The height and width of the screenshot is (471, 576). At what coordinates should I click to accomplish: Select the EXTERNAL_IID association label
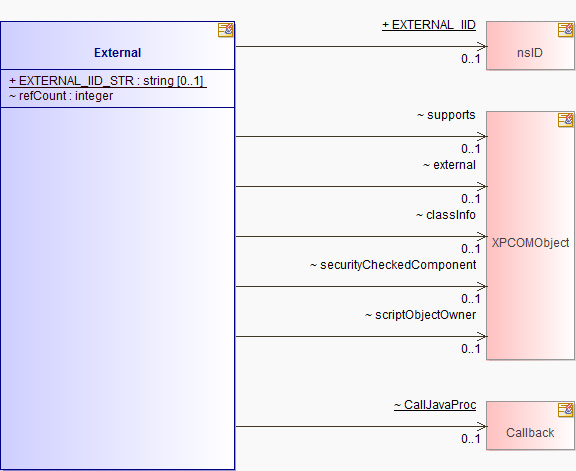click(x=429, y=25)
